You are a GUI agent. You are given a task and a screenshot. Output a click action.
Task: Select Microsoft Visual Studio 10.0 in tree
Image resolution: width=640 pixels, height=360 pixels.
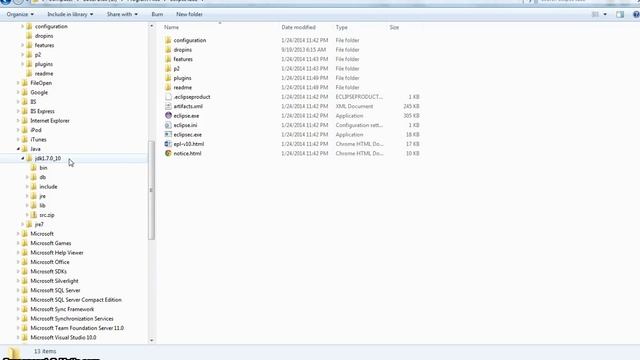tap(63, 338)
